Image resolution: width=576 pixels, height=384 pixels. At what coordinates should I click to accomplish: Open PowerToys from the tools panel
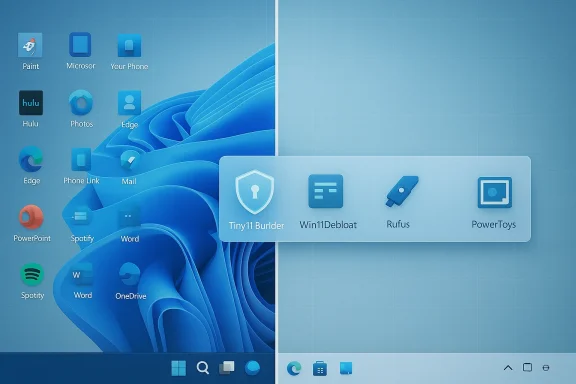[494, 192]
